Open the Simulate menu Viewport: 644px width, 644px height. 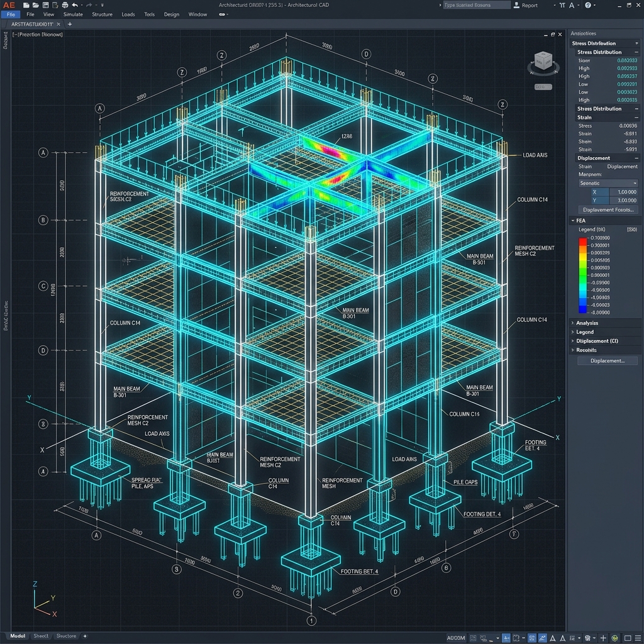(73, 14)
